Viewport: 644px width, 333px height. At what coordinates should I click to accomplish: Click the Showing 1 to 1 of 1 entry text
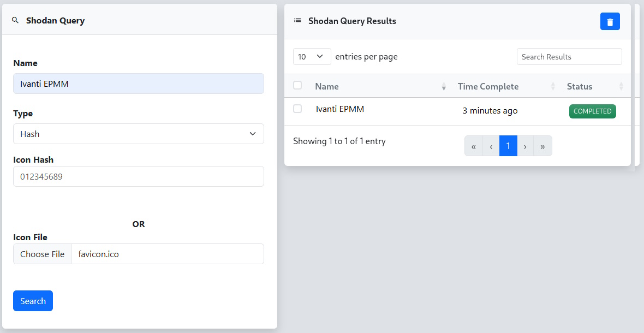click(339, 141)
